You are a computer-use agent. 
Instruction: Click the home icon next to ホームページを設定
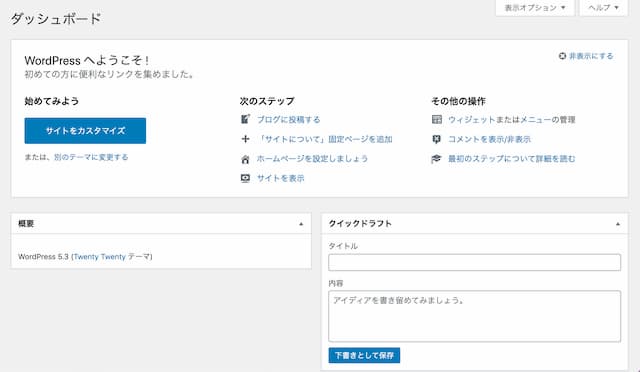[245, 159]
